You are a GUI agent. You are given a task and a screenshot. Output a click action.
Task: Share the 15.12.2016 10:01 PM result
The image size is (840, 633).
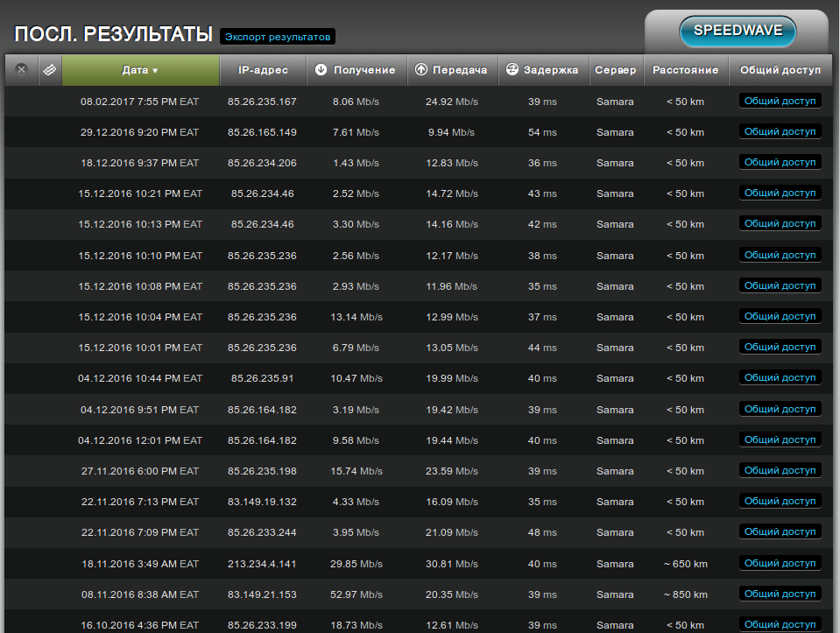[x=780, y=347]
